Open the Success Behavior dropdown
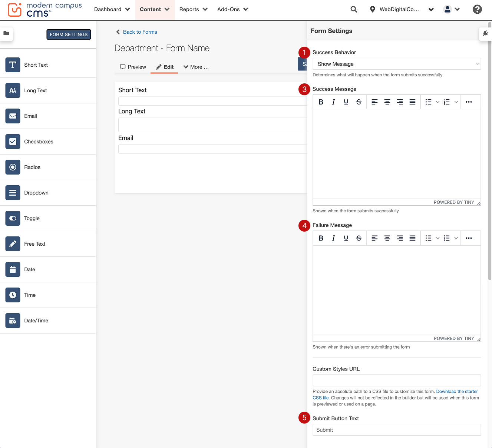 [x=397, y=64]
